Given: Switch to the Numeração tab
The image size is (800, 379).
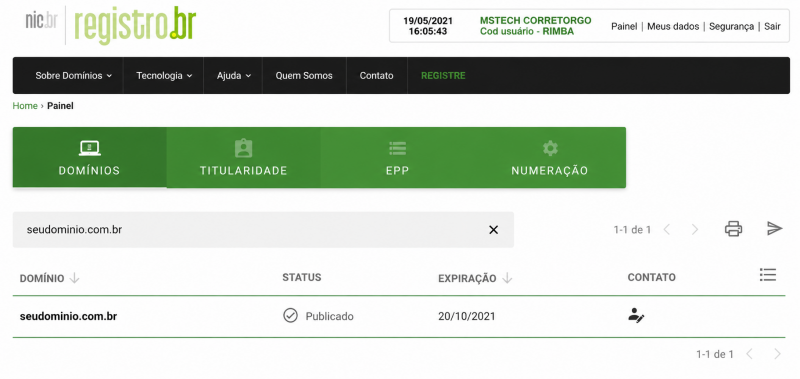Looking at the screenshot, I should (549, 157).
